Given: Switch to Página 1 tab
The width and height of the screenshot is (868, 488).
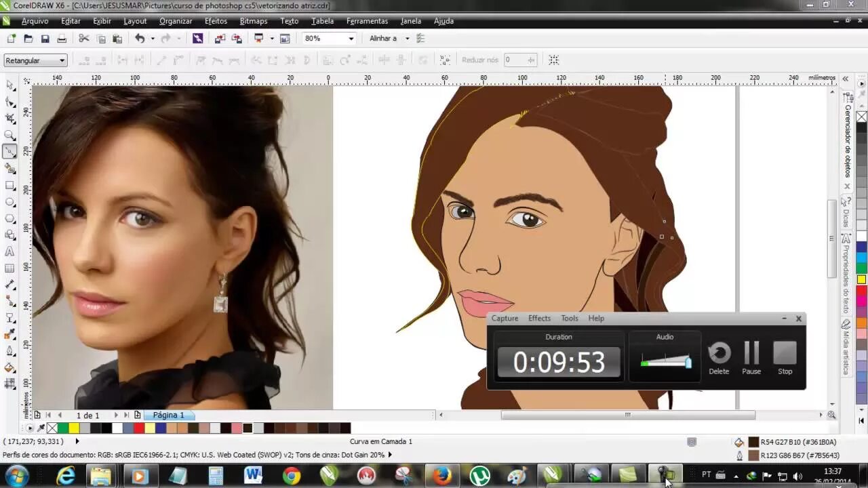Looking at the screenshot, I should point(168,415).
